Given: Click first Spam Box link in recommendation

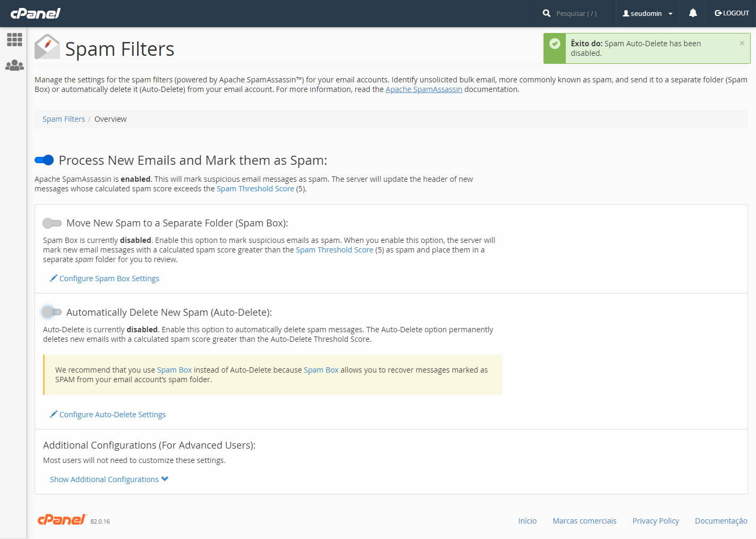Looking at the screenshot, I should tap(174, 370).
